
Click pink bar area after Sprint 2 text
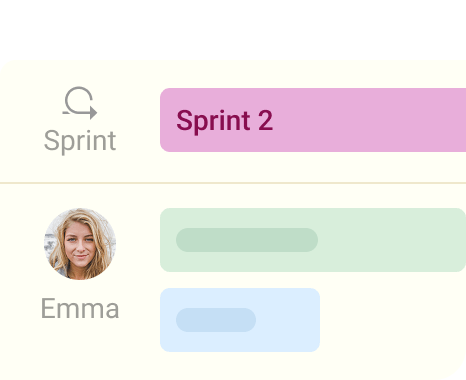click(x=367, y=120)
